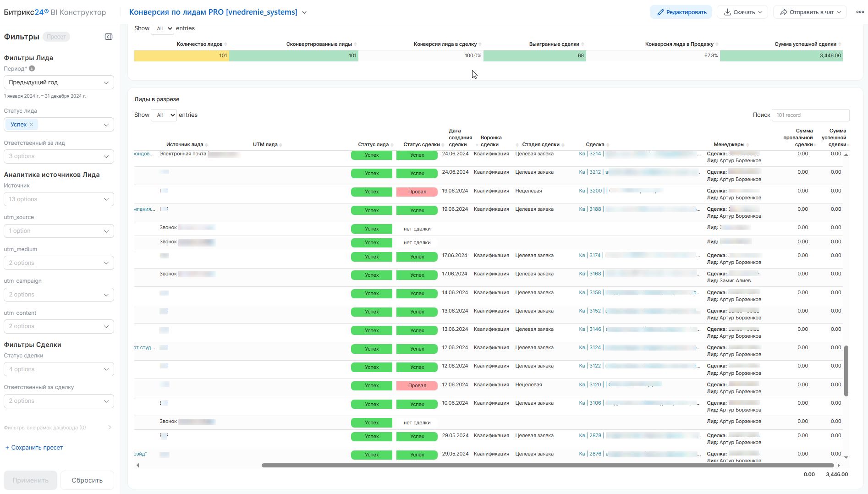Open the Отправить в чат menu
This screenshot has height=494, width=868.
[811, 12]
